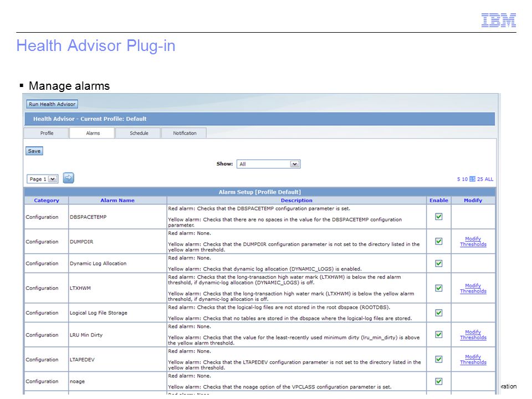532x399 pixels.
Task: Disable the DBSPACETEMP alarm checkbox
Action: [x=439, y=217]
